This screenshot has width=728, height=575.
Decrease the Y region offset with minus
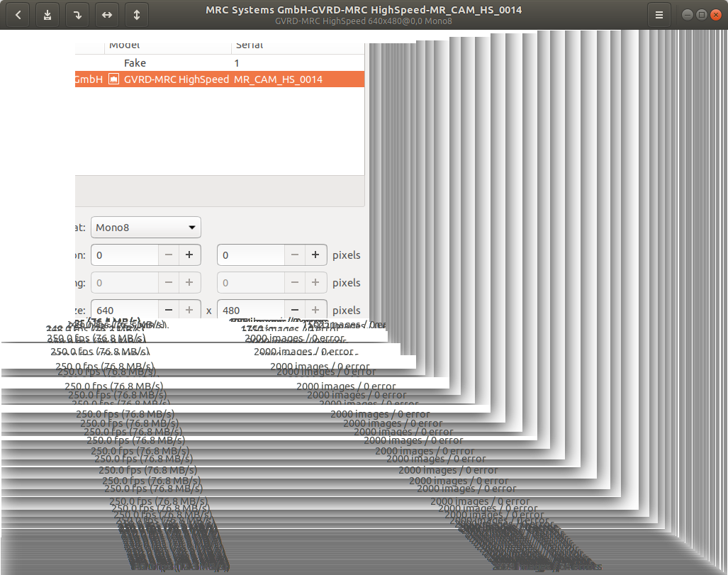[x=294, y=255]
